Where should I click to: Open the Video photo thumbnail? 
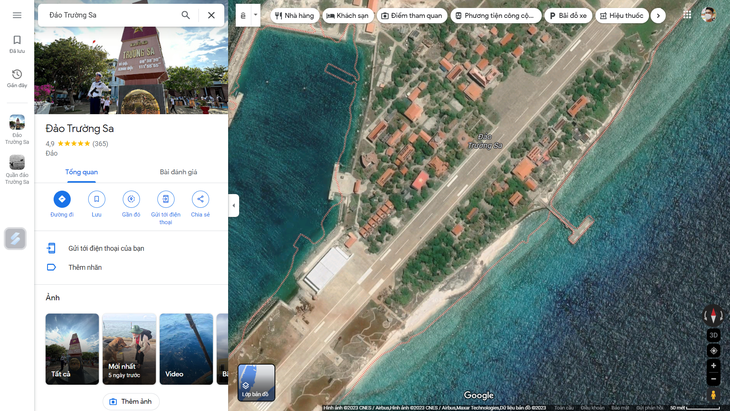[x=186, y=349]
